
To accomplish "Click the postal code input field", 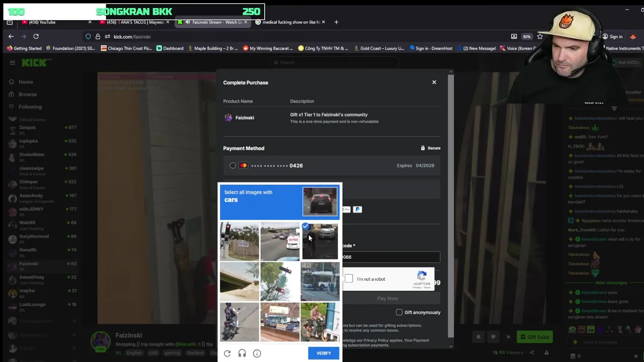I will (x=391, y=257).
